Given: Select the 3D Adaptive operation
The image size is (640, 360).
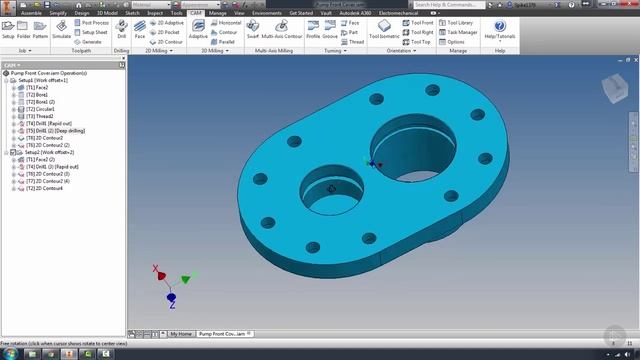Looking at the screenshot, I should (198, 29).
